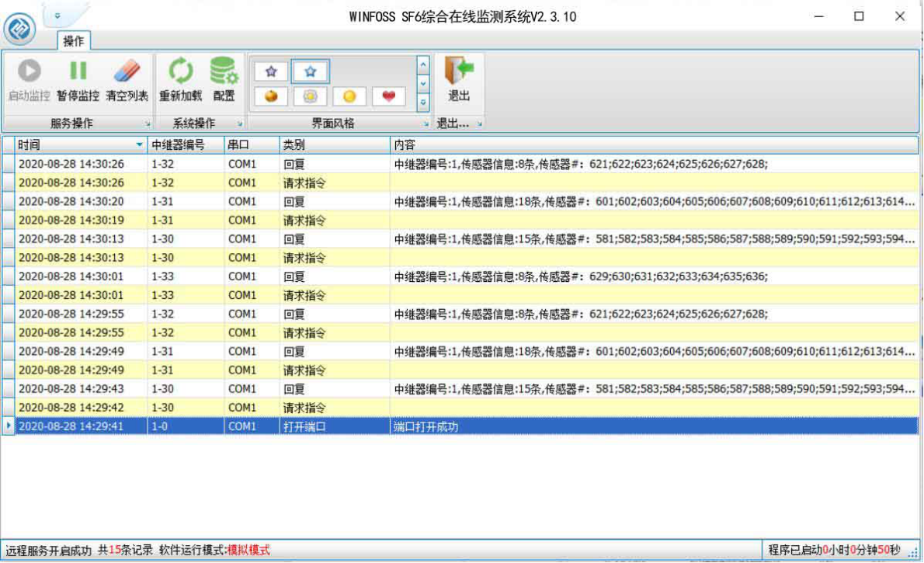The width and height of the screenshot is (924, 563).
Task: Select the timestamp 2020-08-28 14:29:41
Action: pos(71,426)
